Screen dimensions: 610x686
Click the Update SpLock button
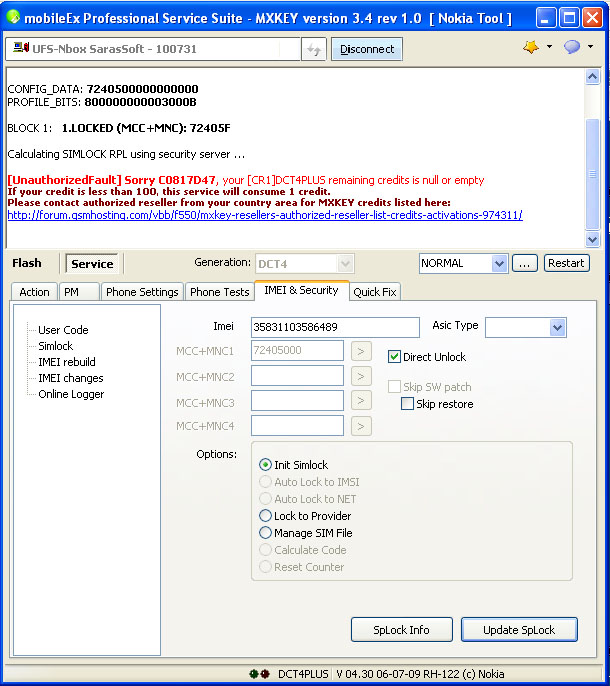pos(519,630)
